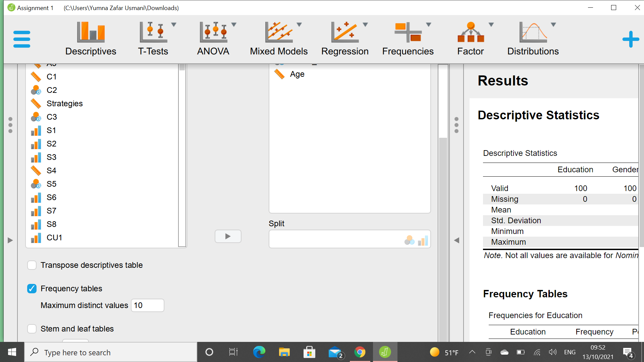Expand the Distributions dropdown arrow

pyautogui.click(x=553, y=24)
